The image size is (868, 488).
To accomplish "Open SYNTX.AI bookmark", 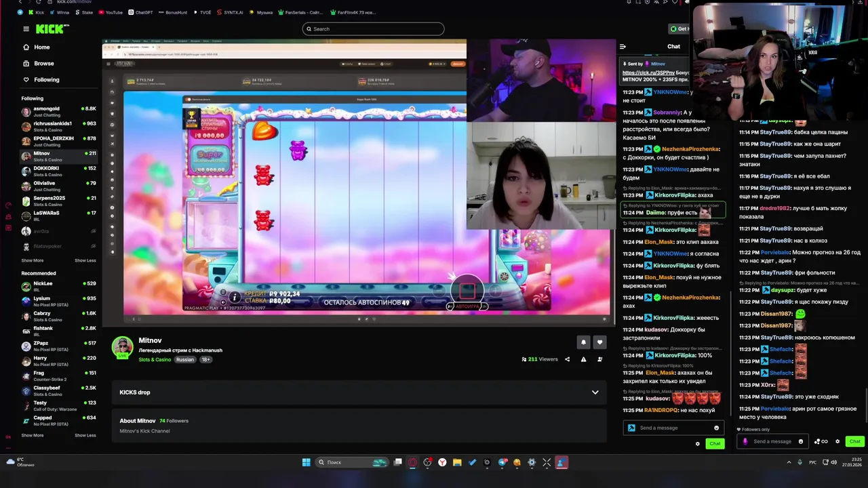I will (229, 12).
